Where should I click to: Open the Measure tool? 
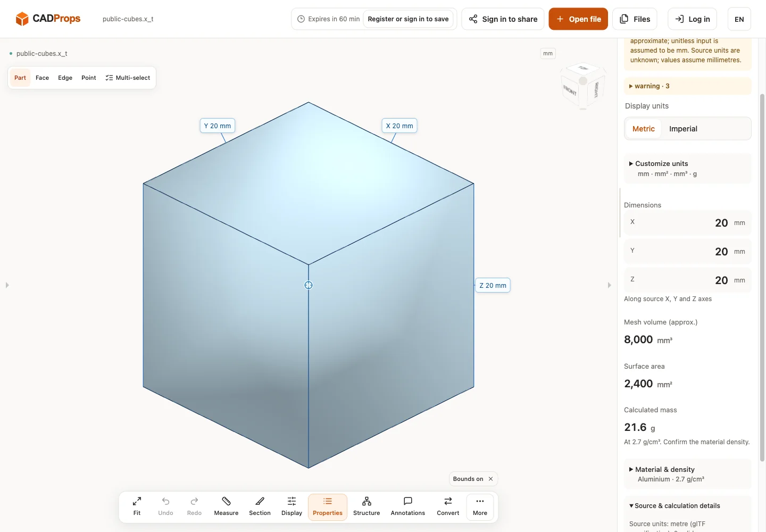coord(226,506)
